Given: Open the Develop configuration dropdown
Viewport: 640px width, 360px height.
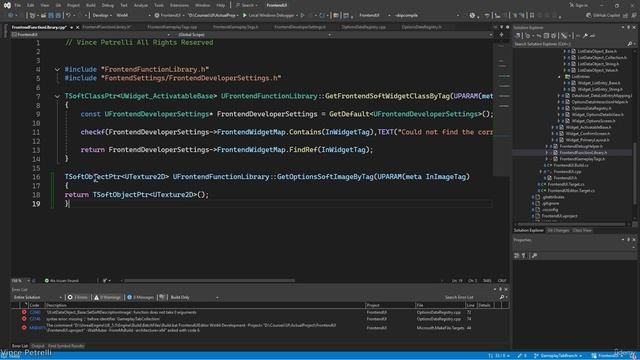Looking at the screenshot, I should 101,16.
